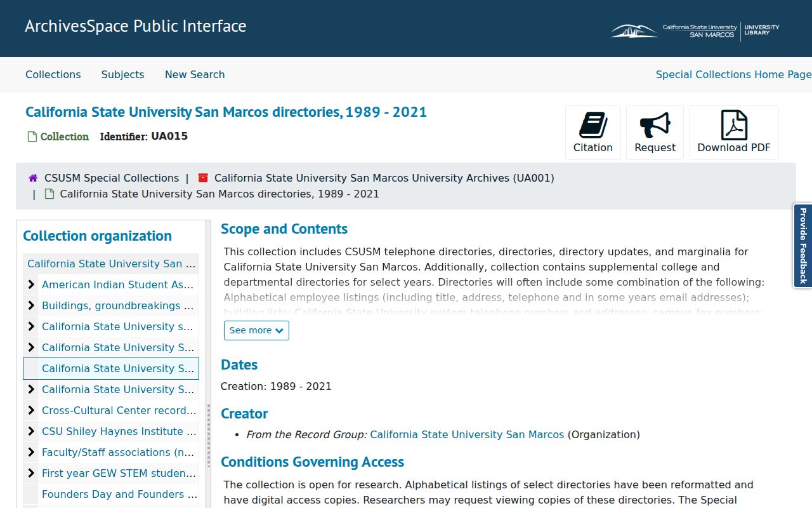Screen dimensions: 812x508
Task: Expand First year GEW STEM student node
Action: click(x=31, y=474)
